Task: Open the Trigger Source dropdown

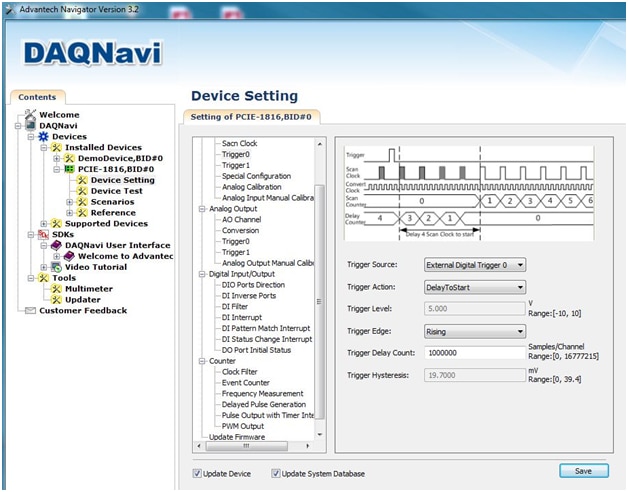Action: pos(475,265)
